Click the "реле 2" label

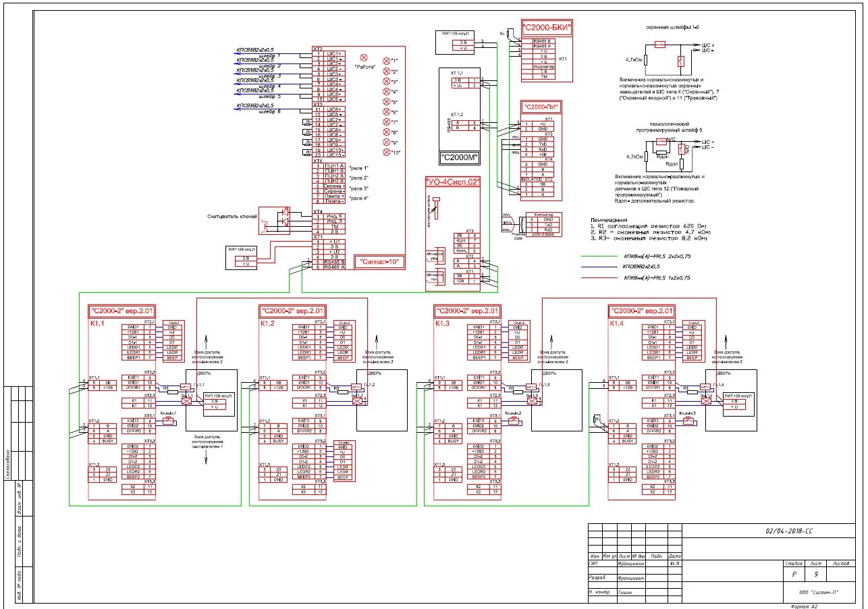pos(360,178)
